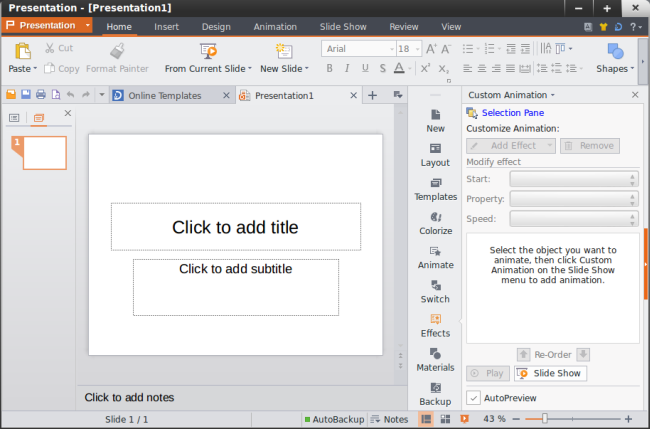Screen dimensions: 650x429
Task: Open the New Slide dropdown arrow
Action: point(307,69)
